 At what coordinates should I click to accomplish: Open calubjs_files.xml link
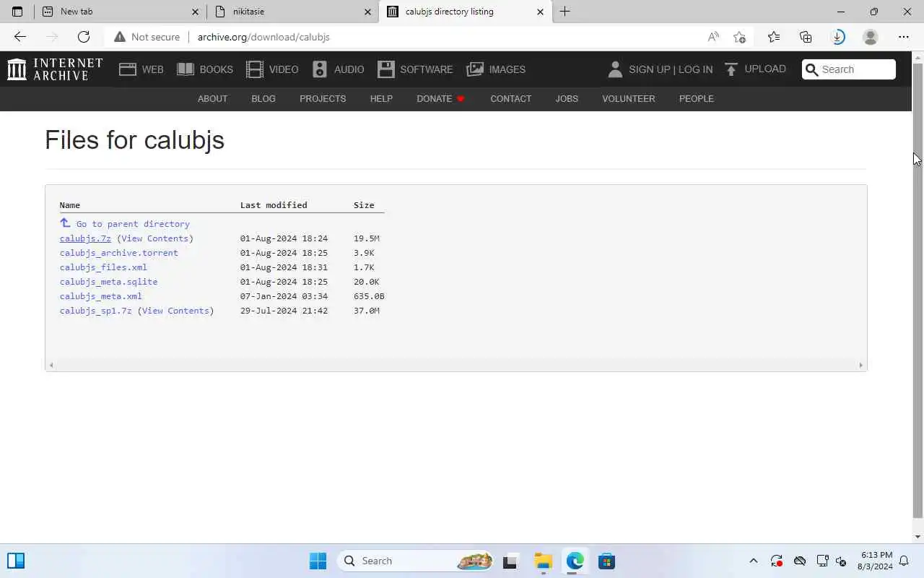[x=103, y=267]
